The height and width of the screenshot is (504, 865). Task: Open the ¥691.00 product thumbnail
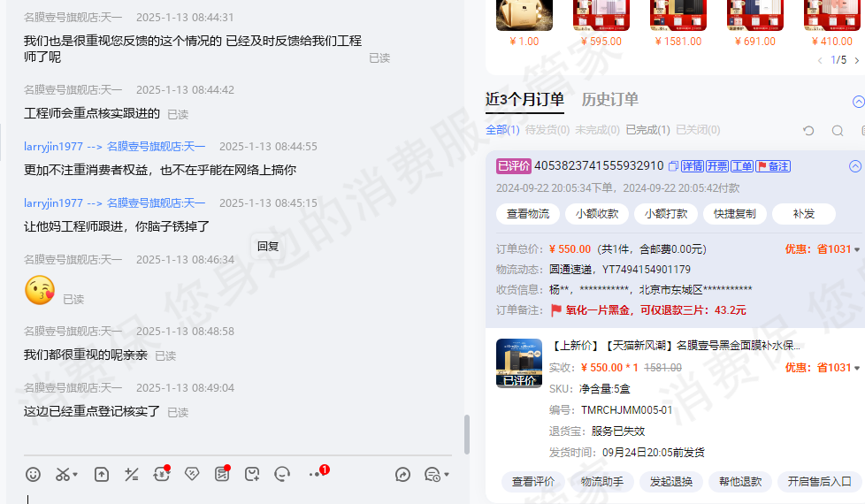tap(755, 15)
